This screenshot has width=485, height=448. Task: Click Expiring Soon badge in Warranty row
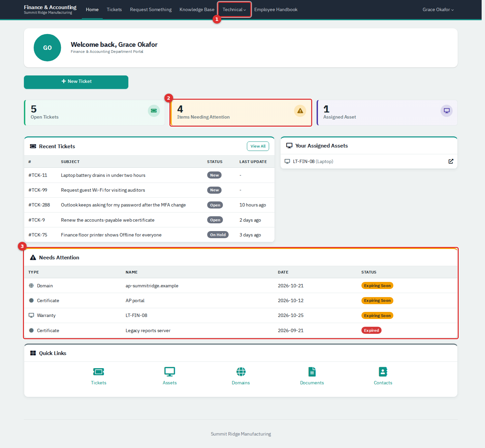click(377, 316)
